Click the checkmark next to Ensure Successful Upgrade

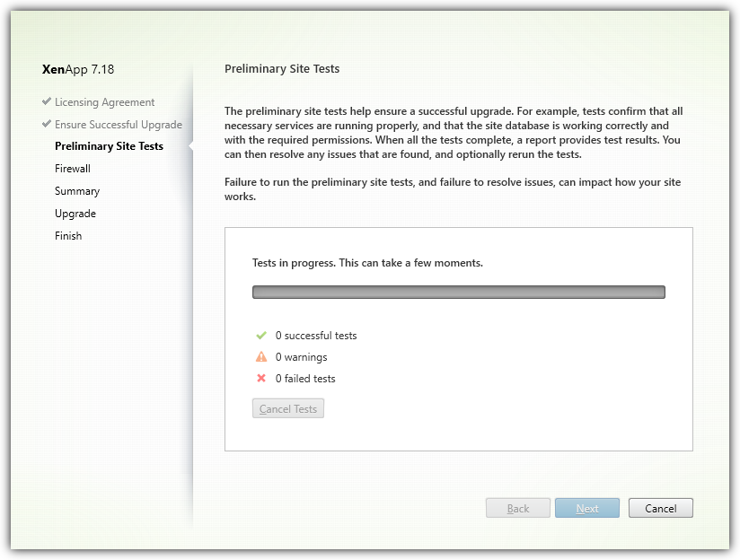pos(47,124)
